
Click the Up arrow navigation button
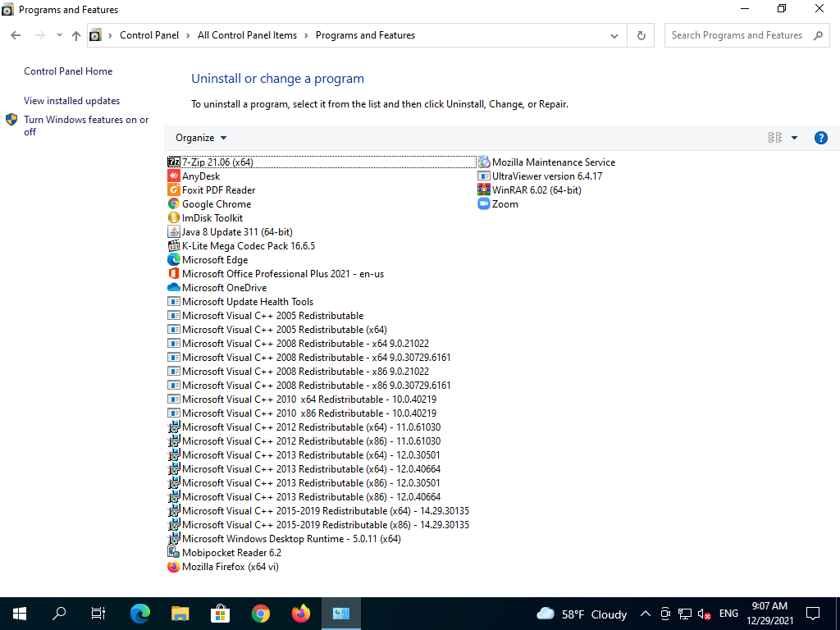tap(76, 35)
